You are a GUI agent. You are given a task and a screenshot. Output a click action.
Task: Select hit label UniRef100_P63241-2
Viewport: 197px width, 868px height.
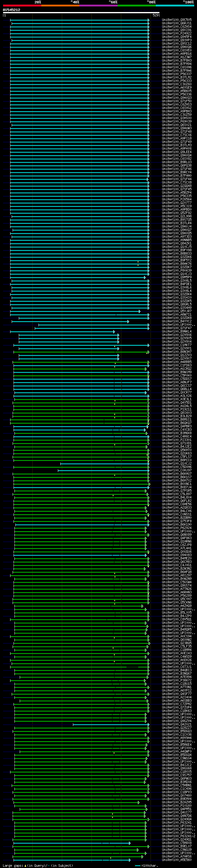179,836
